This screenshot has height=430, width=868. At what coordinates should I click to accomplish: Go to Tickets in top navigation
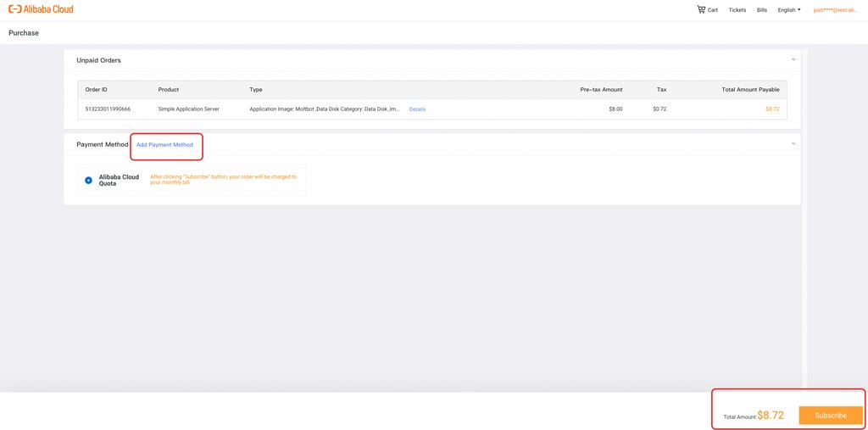(737, 10)
